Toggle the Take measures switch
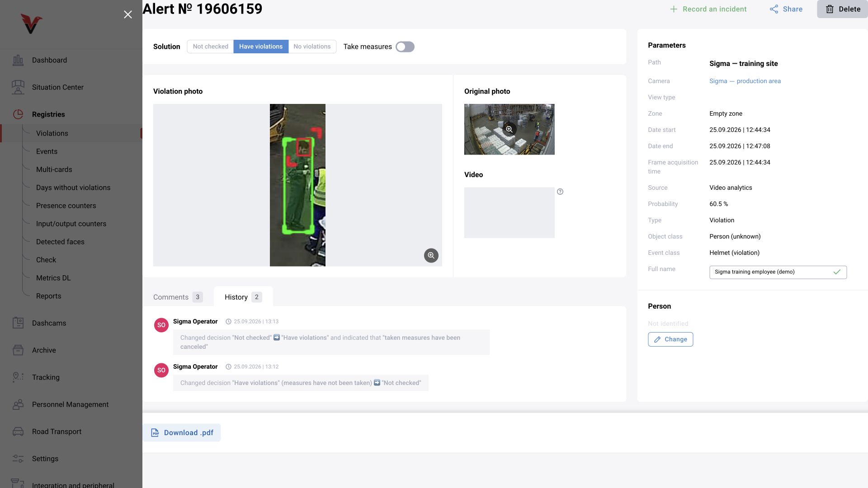 click(x=405, y=47)
